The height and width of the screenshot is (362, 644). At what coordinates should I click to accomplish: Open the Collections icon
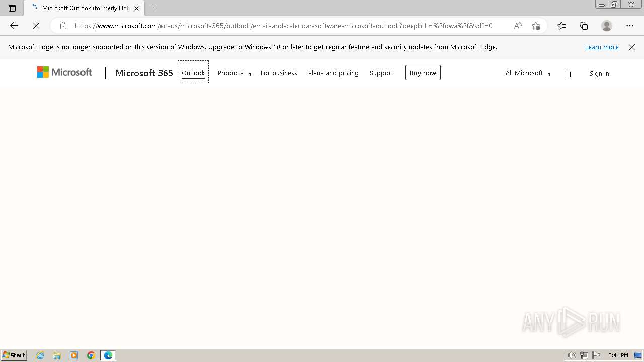pos(584,26)
